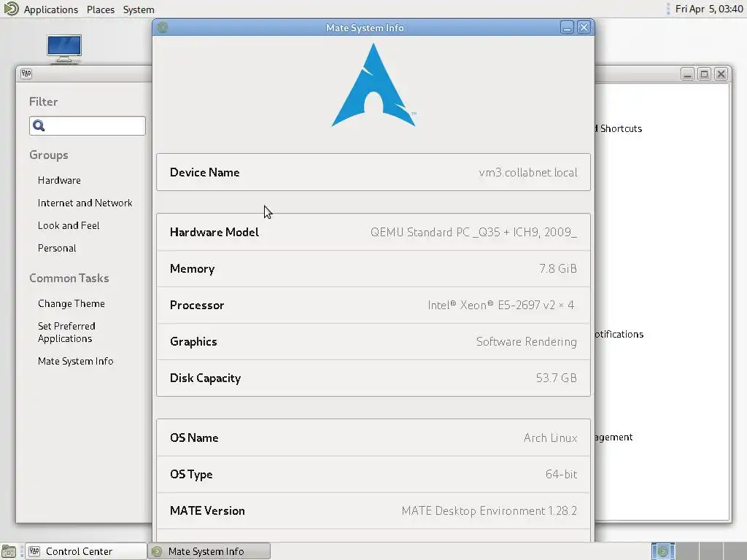Click the Show Desktop icon in bottom panel

pyautogui.click(x=9, y=551)
